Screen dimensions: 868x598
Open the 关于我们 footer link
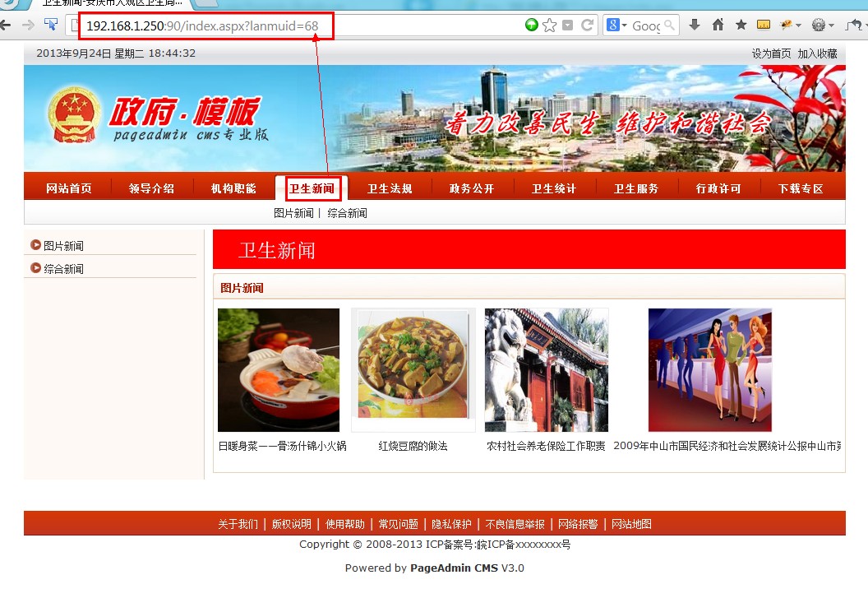238,524
